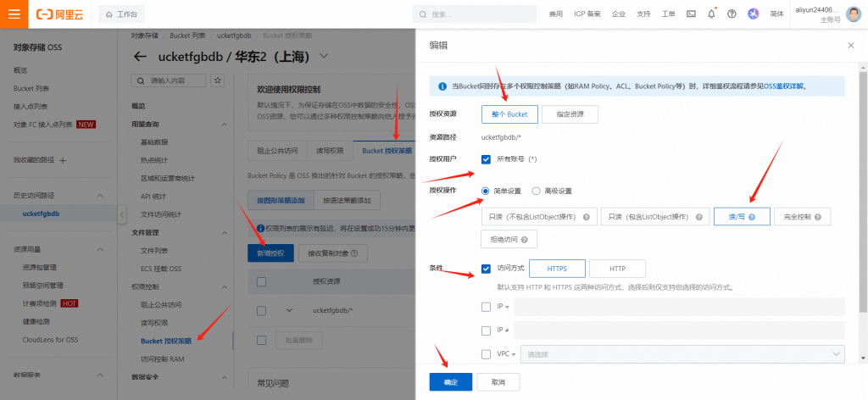This screenshot has width=868, height=400.
Task: Collapse the 文件管理 section
Action: click(x=224, y=233)
